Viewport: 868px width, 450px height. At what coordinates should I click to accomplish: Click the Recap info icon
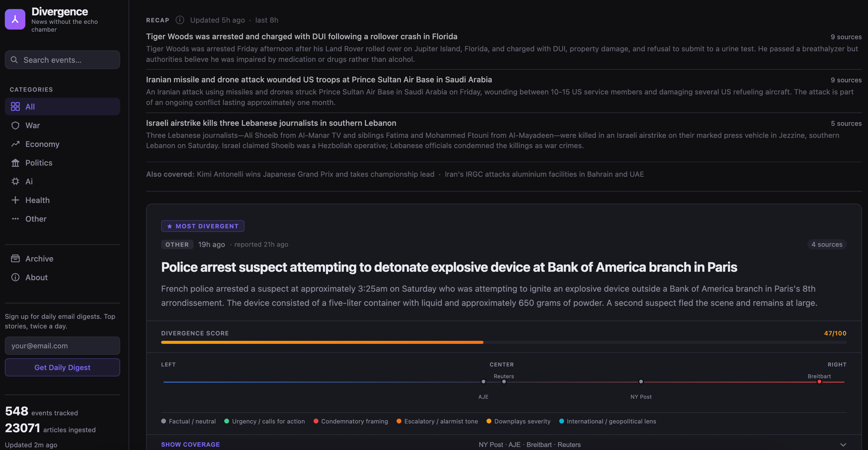180,20
